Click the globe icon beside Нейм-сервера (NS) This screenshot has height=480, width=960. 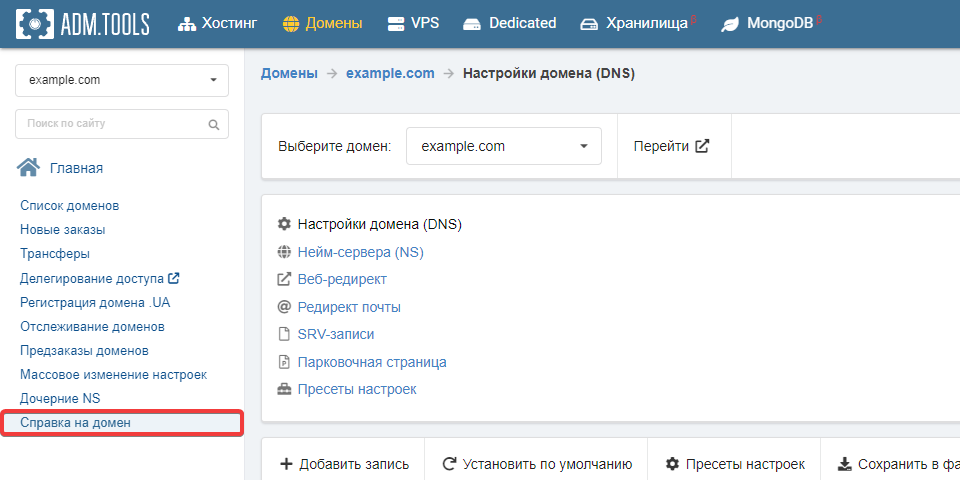click(284, 252)
